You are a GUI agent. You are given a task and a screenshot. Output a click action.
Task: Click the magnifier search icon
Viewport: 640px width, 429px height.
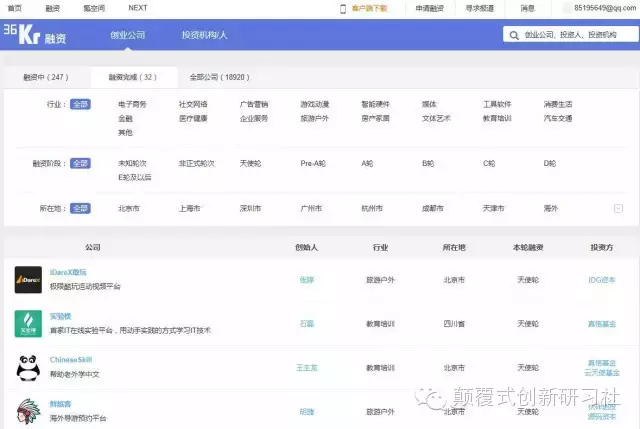[x=514, y=36]
